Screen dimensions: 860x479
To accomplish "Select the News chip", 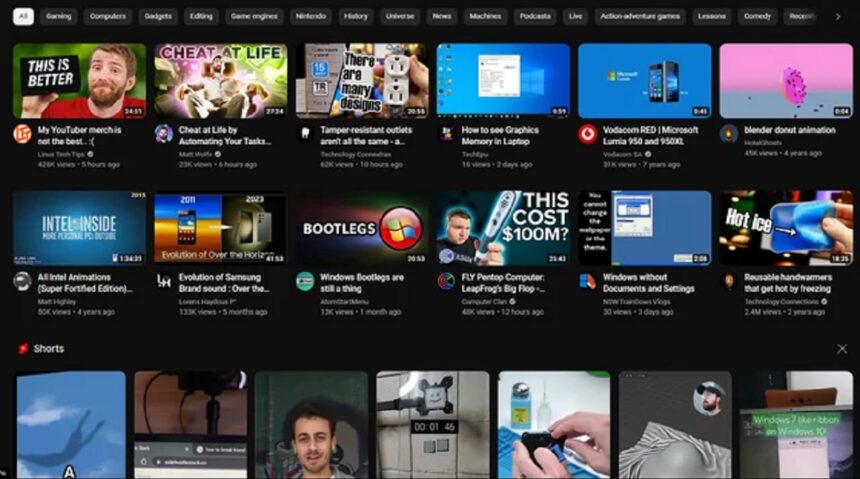I will [442, 16].
